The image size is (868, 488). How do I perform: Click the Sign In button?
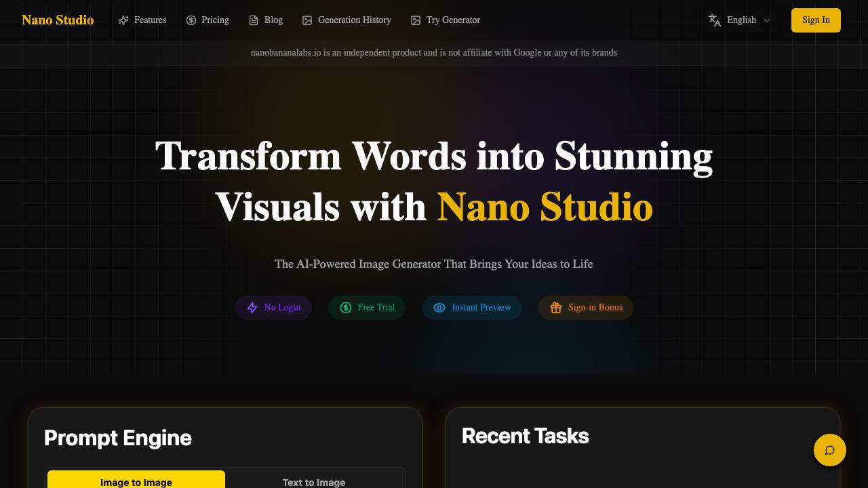816,20
